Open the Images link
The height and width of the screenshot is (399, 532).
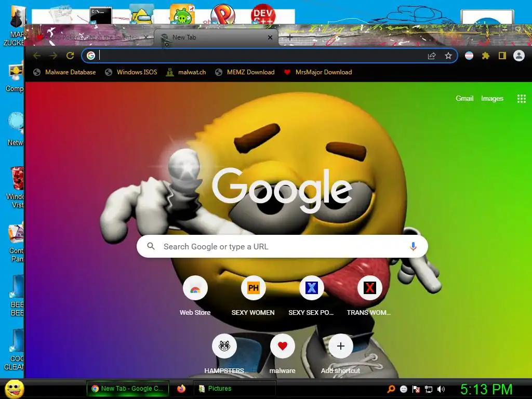point(492,98)
